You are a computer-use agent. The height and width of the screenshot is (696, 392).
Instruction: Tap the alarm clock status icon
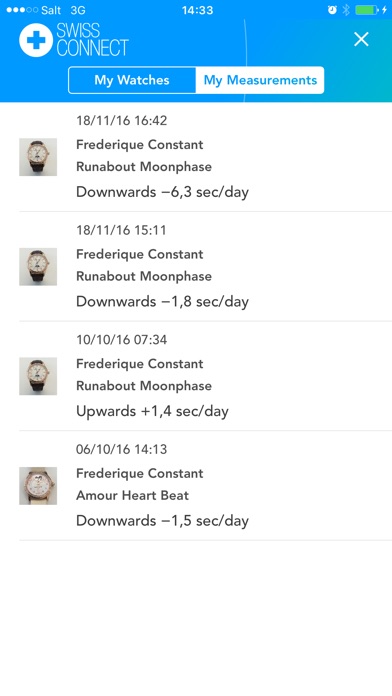pyautogui.click(x=332, y=10)
